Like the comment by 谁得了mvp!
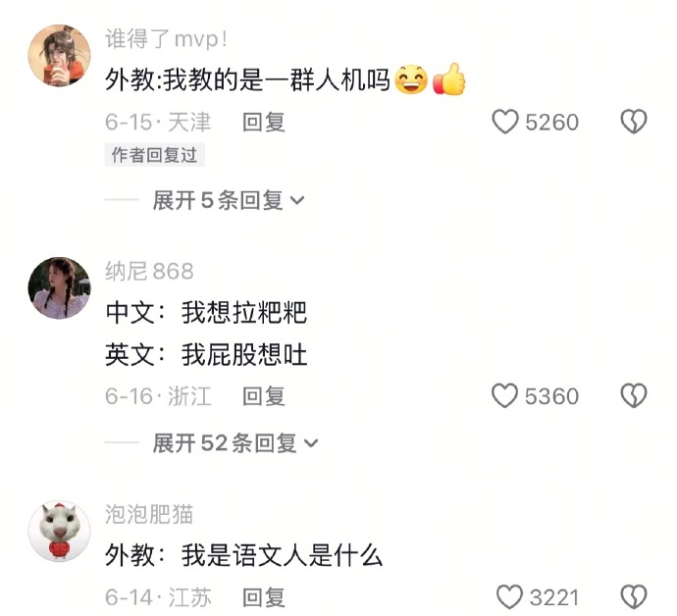Screen dimensions: 677x616 (x=505, y=122)
